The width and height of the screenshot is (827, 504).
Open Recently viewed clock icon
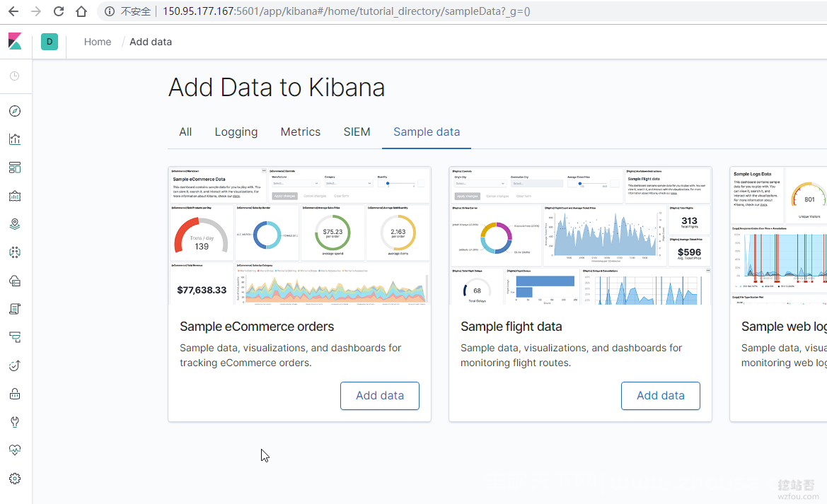15,76
